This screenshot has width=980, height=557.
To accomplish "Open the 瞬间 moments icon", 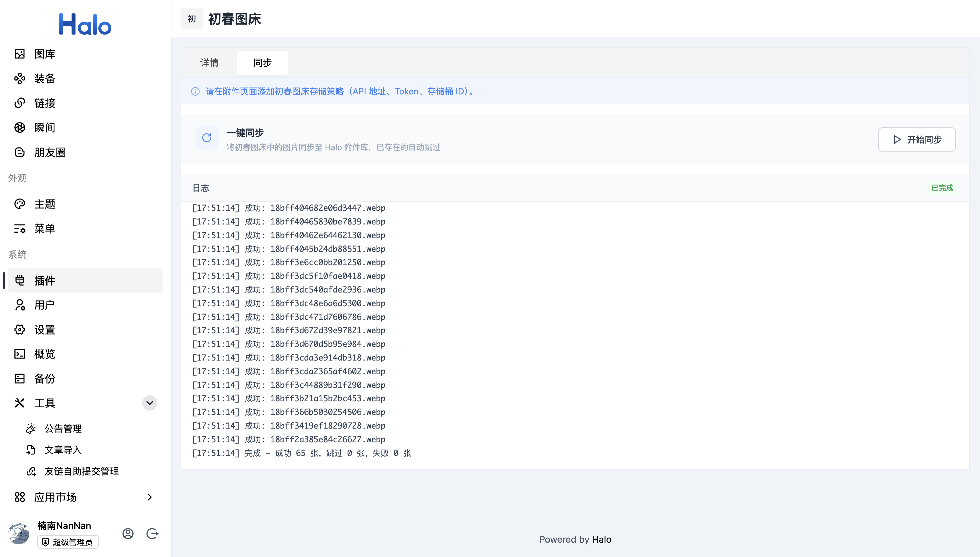I will [x=19, y=127].
